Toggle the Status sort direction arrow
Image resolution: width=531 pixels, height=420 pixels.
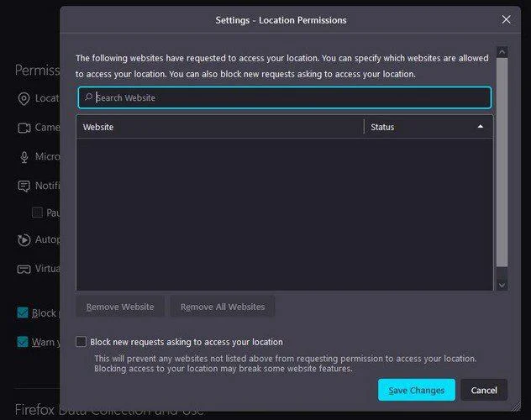tap(481, 127)
